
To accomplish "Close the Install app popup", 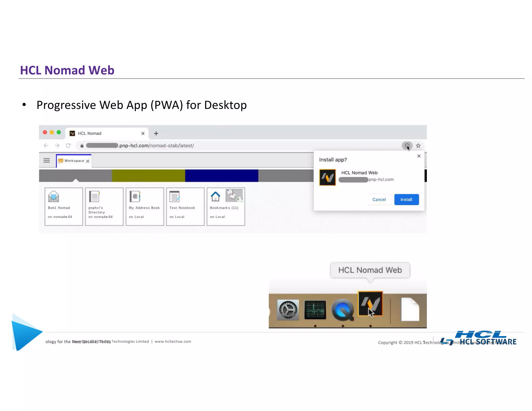I will point(419,156).
